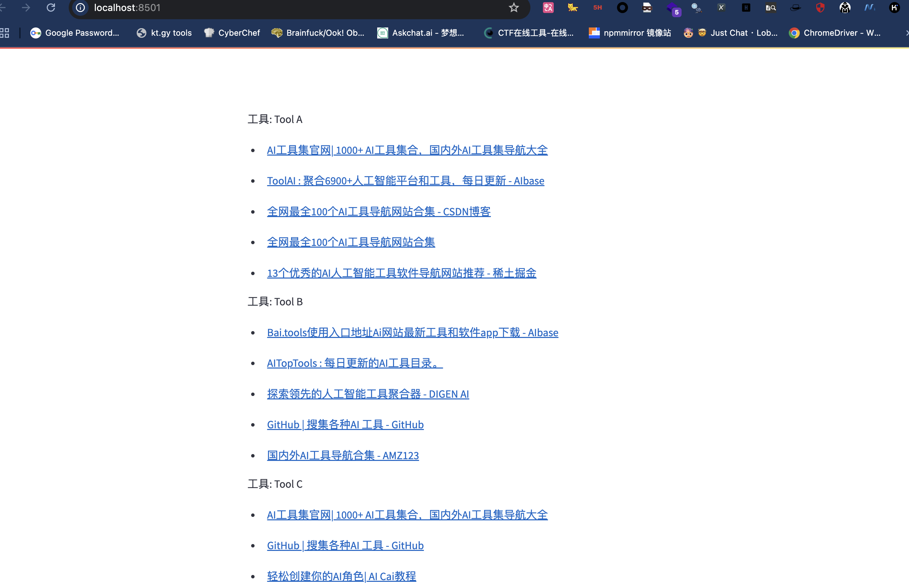
Task: Click the yellow cat extension icon
Action: pyautogui.click(x=573, y=8)
